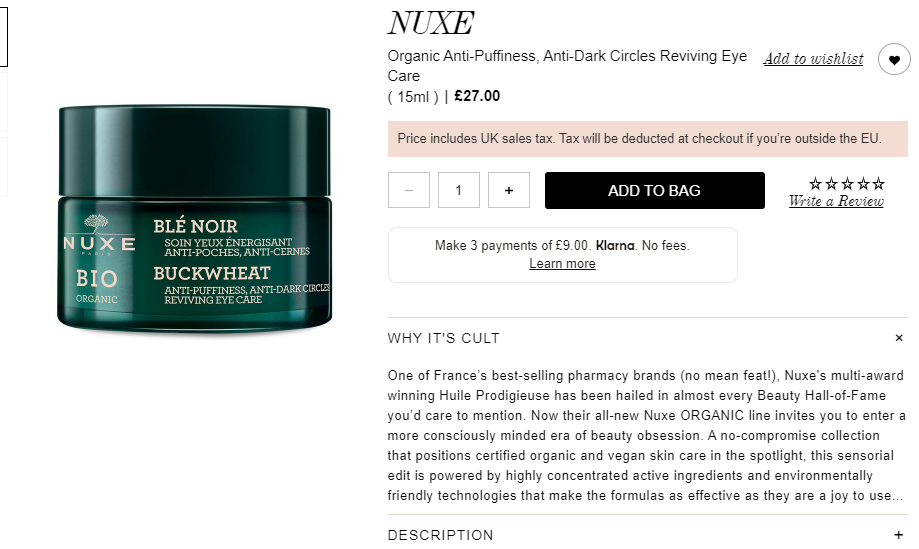Screen dimensions: 919x549
Task: Click the UK sales tax notice banner
Action: [x=648, y=139]
